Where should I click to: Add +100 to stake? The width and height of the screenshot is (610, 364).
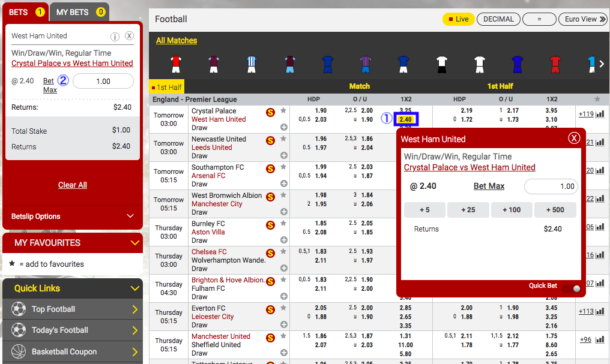pyautogui.click(x=512, y=210)
